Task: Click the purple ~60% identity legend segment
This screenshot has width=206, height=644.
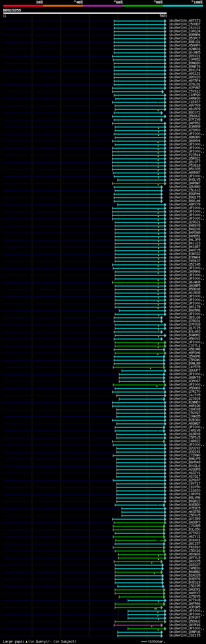Action: point(103,6)
